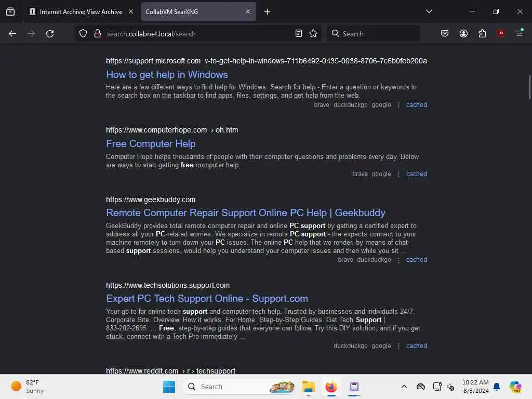Viewport: 532px width, 399px height.
Task: Open cached link for Support.com result
Action: pyautogui.click(x=417, y=346)
